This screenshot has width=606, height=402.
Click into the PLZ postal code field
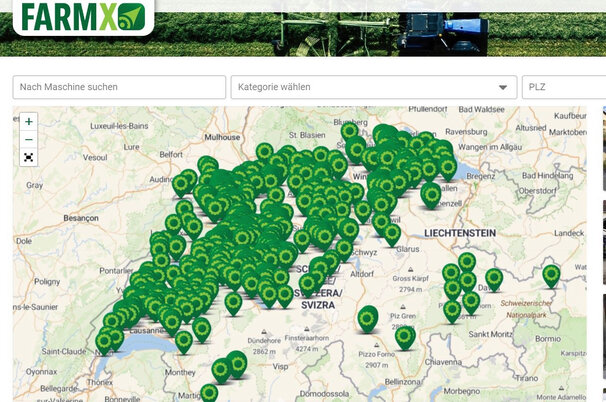click(564, 87)
